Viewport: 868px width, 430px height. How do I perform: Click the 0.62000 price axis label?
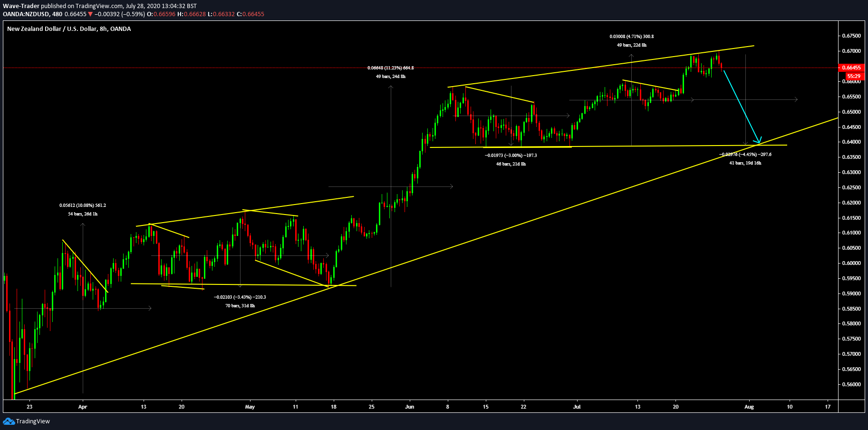[x=851, y=203]
